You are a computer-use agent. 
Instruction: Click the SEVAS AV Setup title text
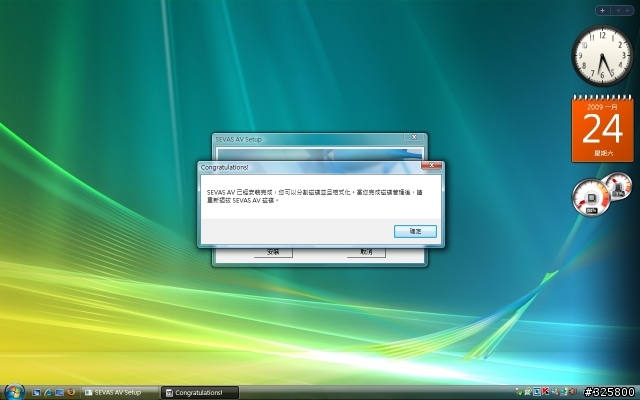click(239, 139)
